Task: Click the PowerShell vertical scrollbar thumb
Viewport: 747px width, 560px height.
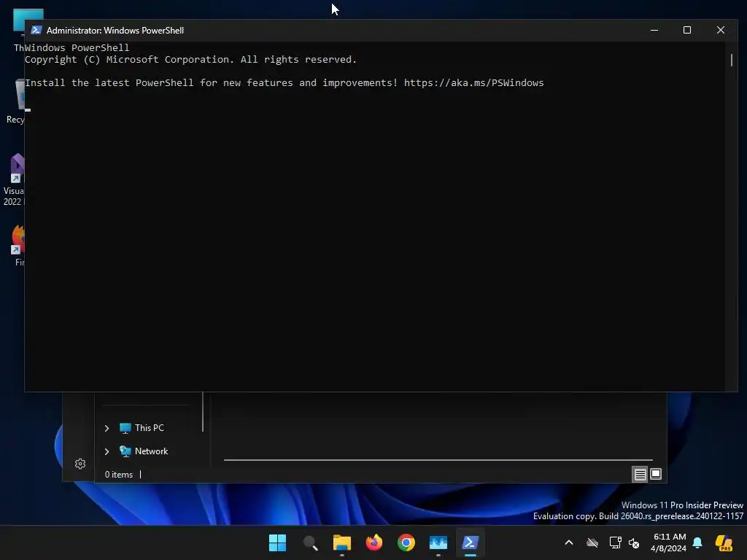Action: [x=731, y=60]
